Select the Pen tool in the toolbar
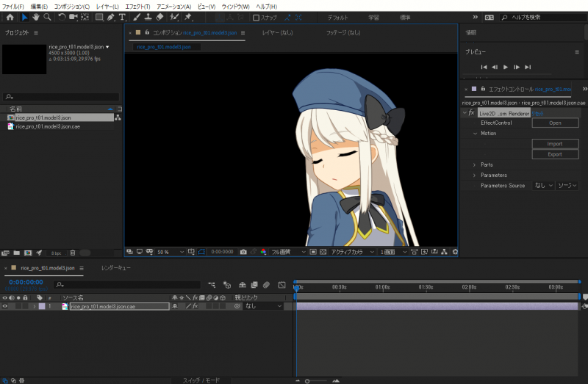 [110, 17]
